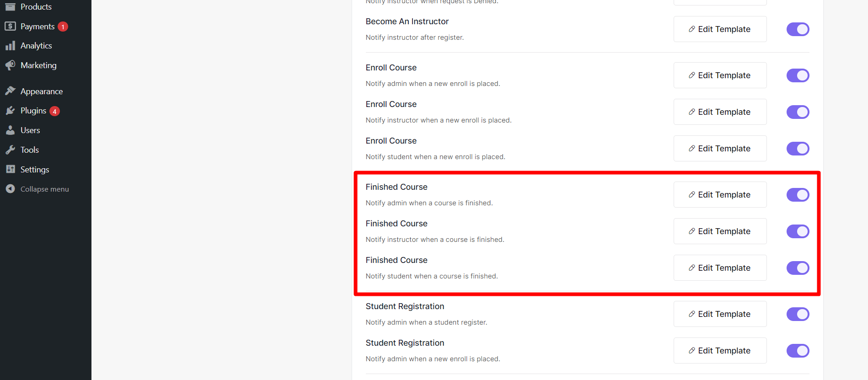Image resolution: width=868 pixels, height=380 pixels.
Task: View the Payments pending count badge
Action: click(63, 26)
